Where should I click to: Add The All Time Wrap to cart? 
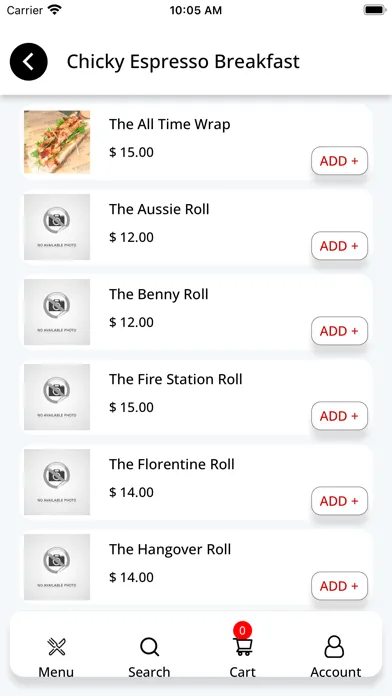point(340,161)
